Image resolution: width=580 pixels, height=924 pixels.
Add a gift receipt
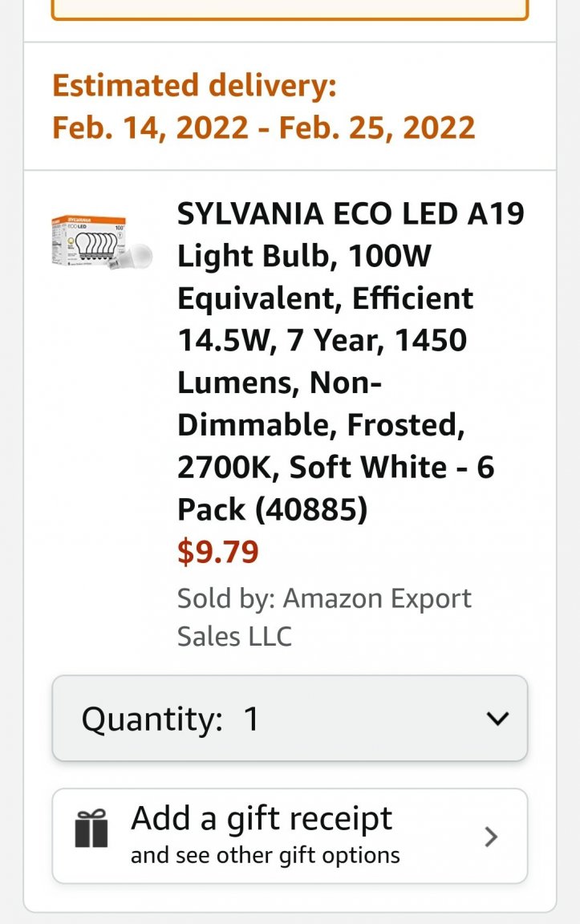coord(261,818)
